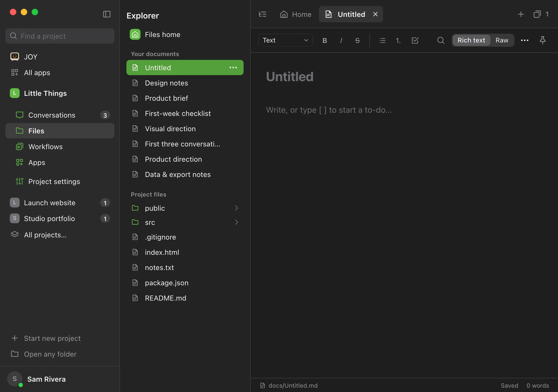The width and height of the screenshot is (558, 392).
Task: Apply italic formatting
Action: [341, 41]
